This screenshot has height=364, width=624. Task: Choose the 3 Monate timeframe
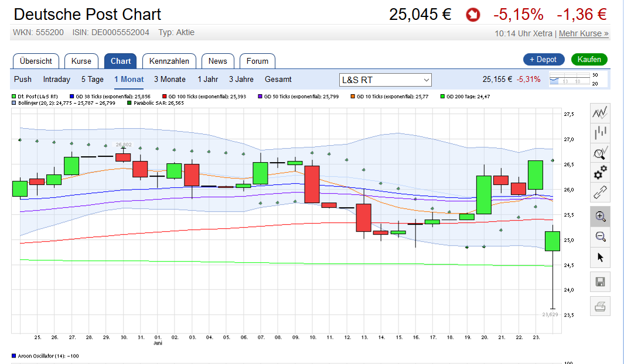(x=170, y=79)
